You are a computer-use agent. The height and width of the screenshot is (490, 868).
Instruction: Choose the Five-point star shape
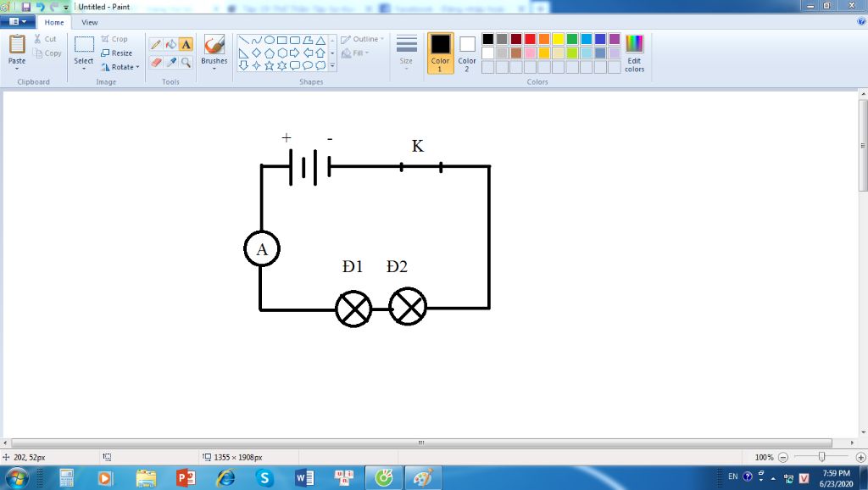(x=269, y=66)
